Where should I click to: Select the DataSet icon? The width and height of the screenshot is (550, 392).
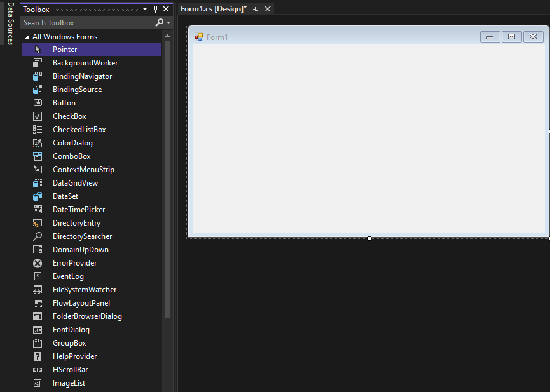click(38, 196)
